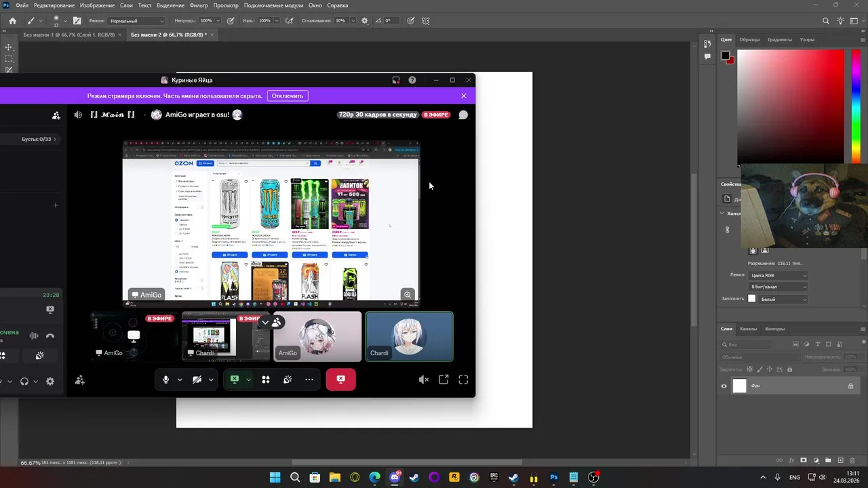This screenshot has height=488, width=868.
Task: Go to Photoshop home screen icon
Action: click(x=12, y=21)
